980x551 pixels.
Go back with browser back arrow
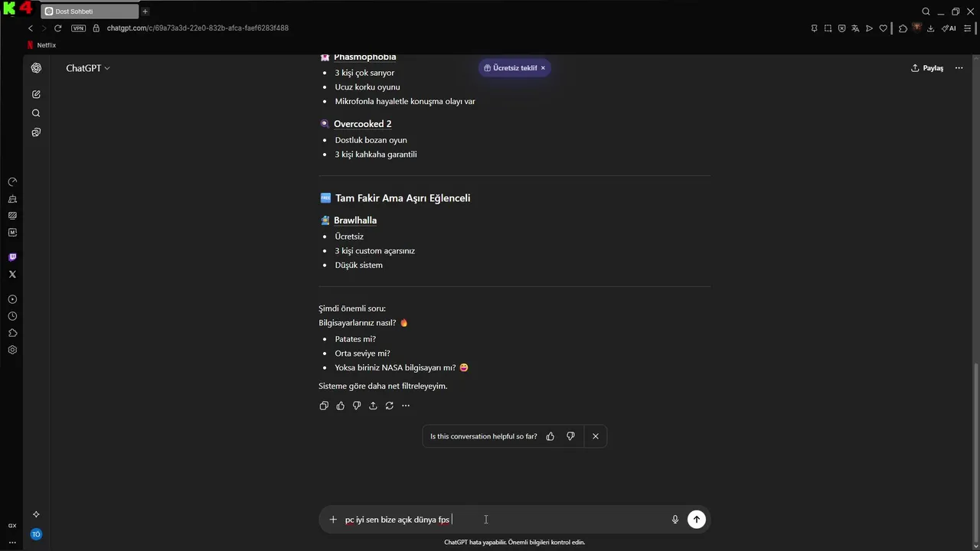click(x=31, y=28)
